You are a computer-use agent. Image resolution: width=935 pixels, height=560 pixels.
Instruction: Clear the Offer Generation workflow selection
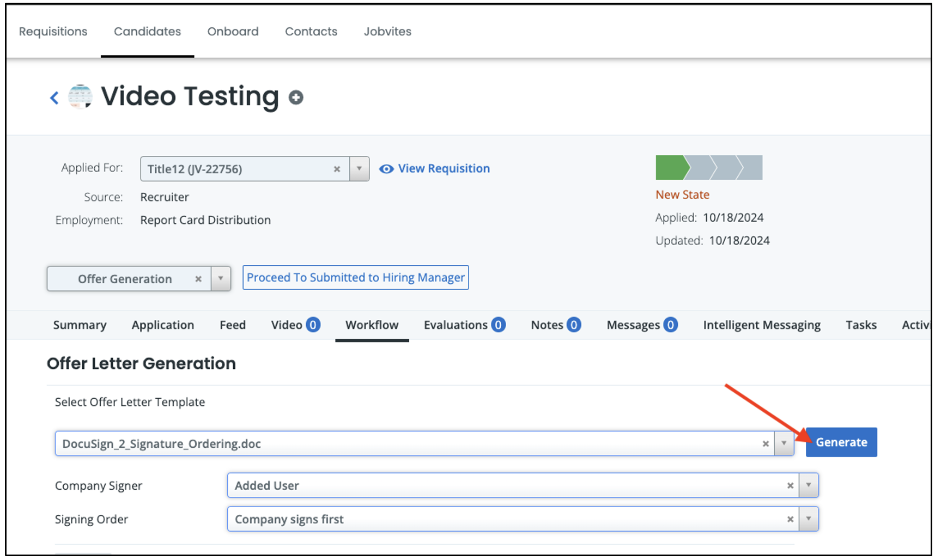pyautogui.click(x=198, y=279)
